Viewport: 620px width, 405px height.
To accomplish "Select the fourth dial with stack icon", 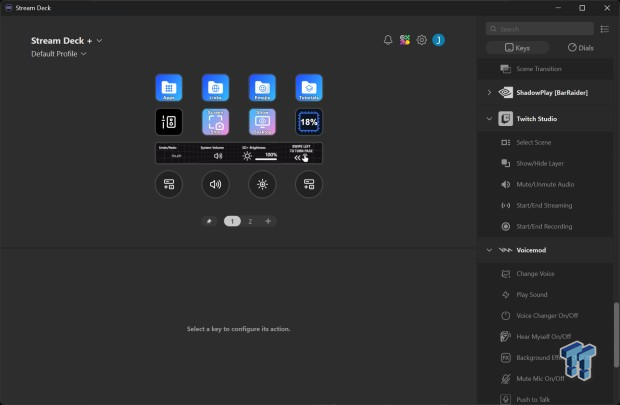I will 309,184.
